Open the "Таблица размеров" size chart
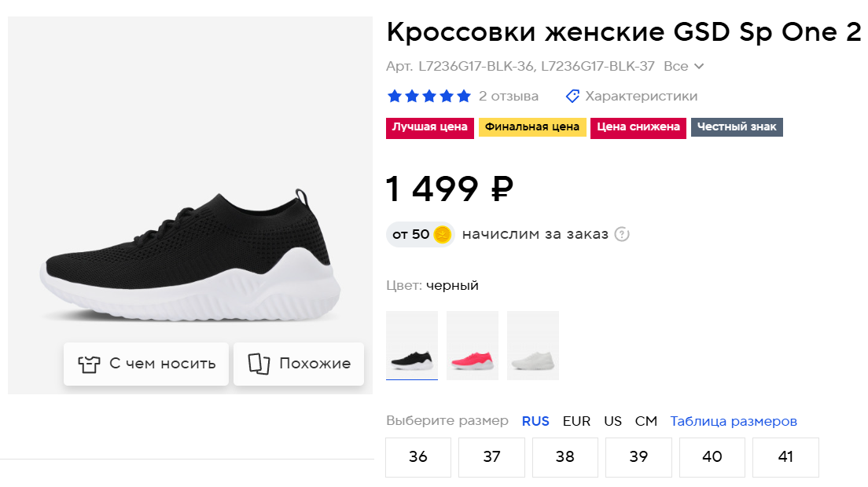868x487 pixels. 734,421
